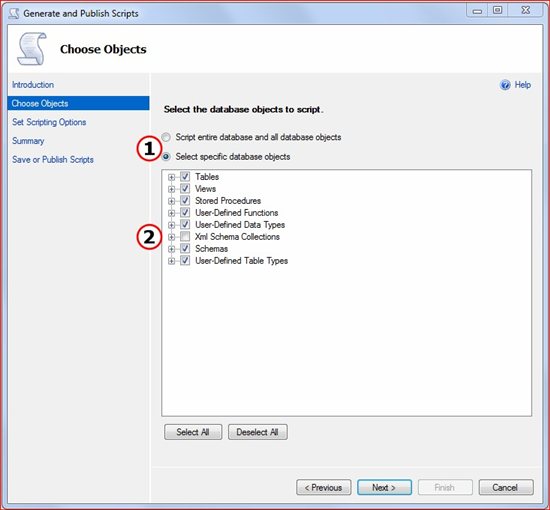This screenshot has height=510, width=550.
Task: Choose Select specific database objects radio
Action: (x=166, y=156)
